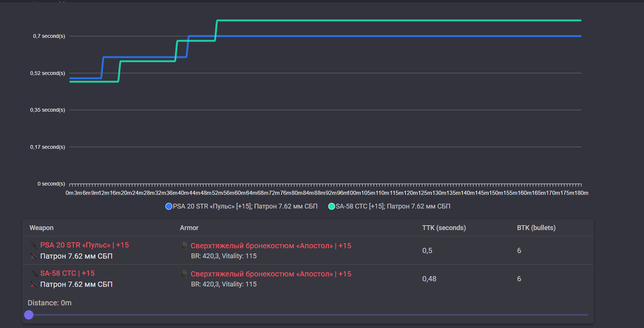Viewport: 644px width, 328px height.
Task: Click the SA-58 CTC weapon icon in table
Action: click(34, 273)
